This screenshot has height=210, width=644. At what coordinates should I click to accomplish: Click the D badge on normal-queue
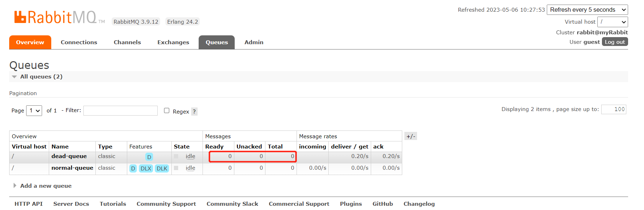click(x=133, y=169)
